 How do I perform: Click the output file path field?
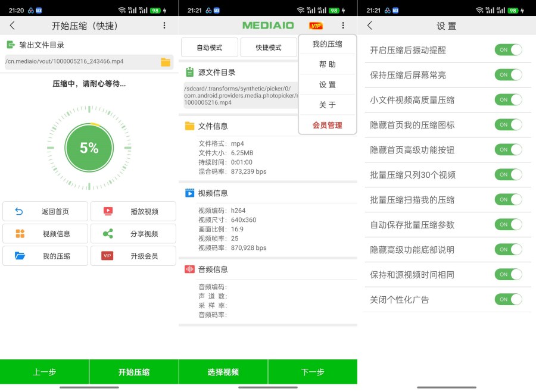tap(77, 61)
